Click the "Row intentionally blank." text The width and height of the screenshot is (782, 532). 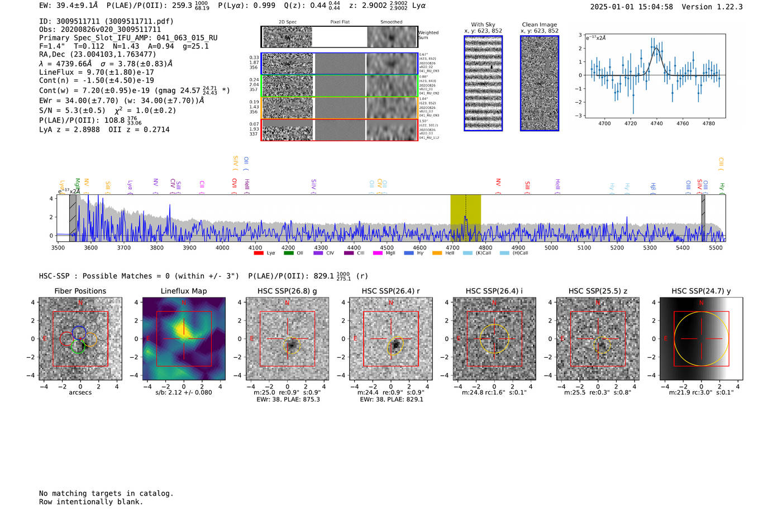click(x=91, y=502)
